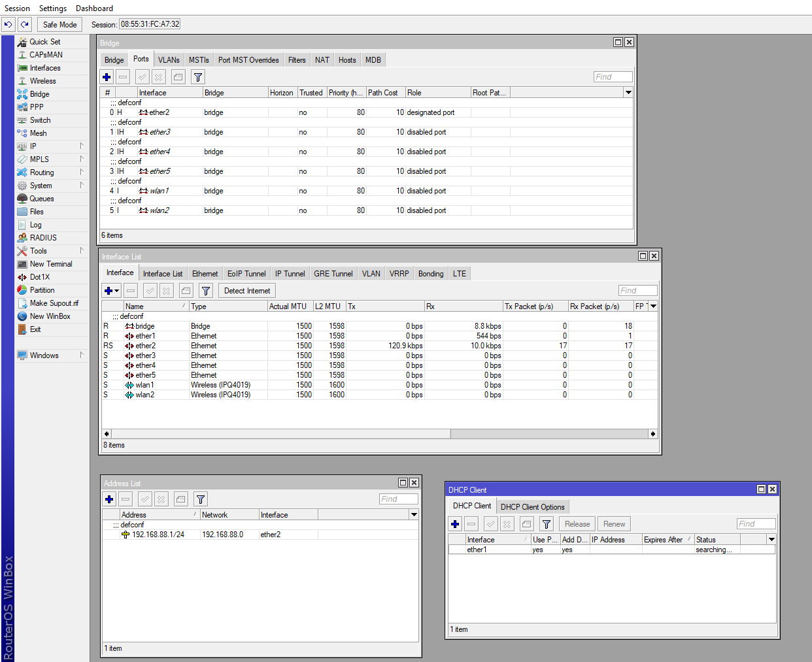Viewport: 812px width, 662px height.
Task: Add a new bridge port with the plus icon
Action: pyautogui.click(x=107, y=76)
